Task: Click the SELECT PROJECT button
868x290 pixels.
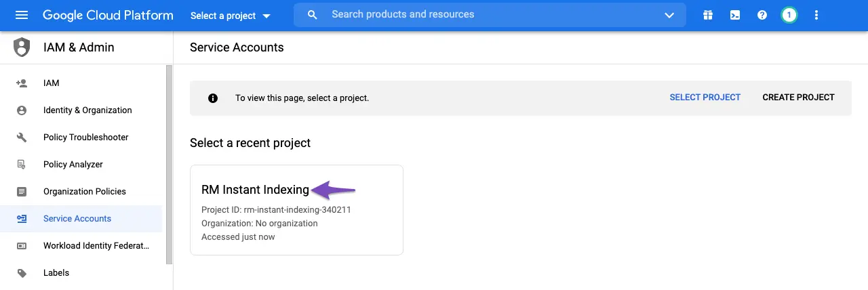Action: [x=705, y=98]
